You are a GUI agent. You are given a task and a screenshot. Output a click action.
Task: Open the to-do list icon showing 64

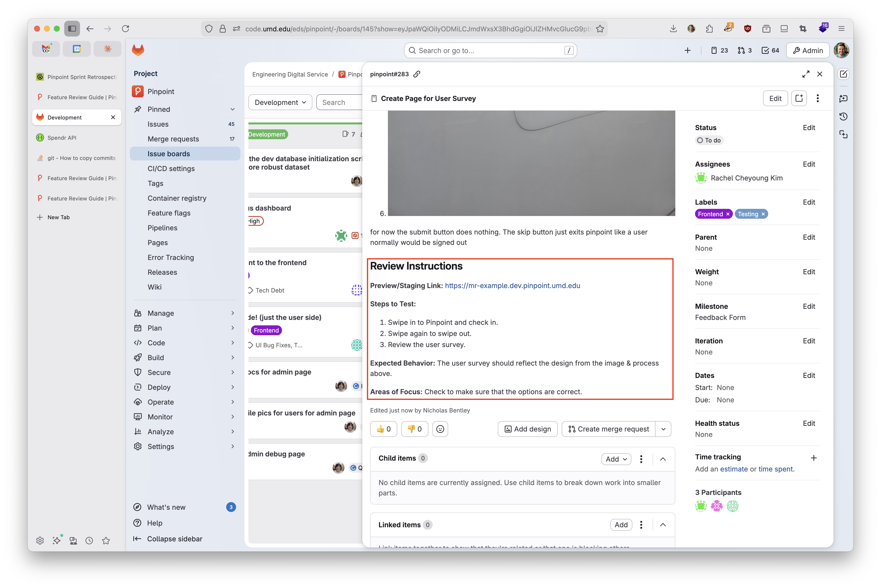click(x=770, y=50)
